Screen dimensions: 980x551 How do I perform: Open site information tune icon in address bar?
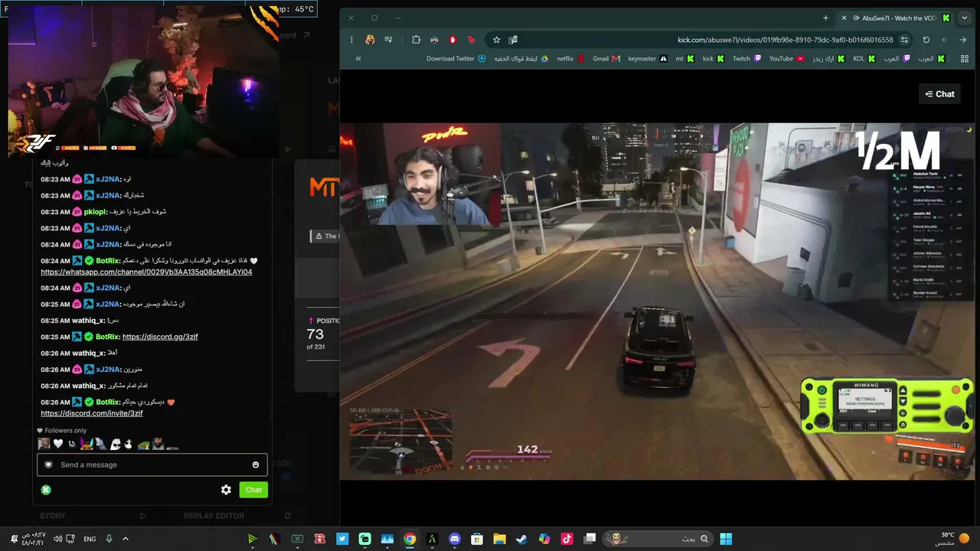pyautogui.click(x=904, y=40)
